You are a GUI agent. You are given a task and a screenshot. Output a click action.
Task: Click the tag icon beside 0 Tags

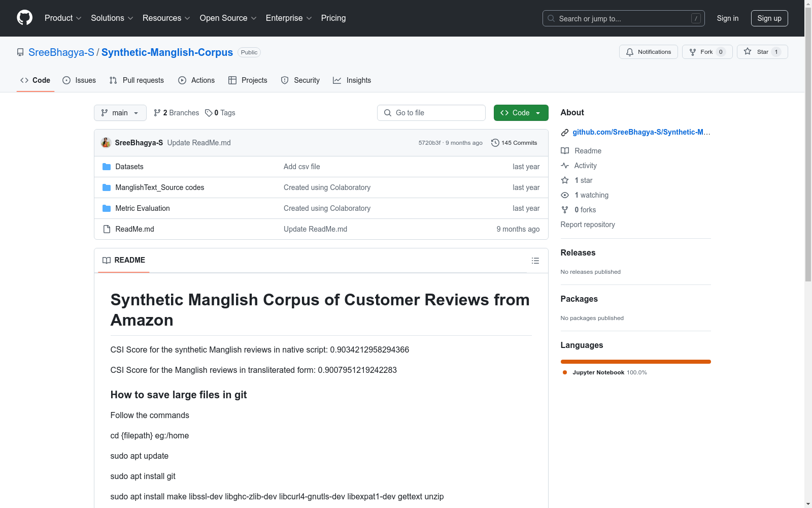tap(209, 113)
